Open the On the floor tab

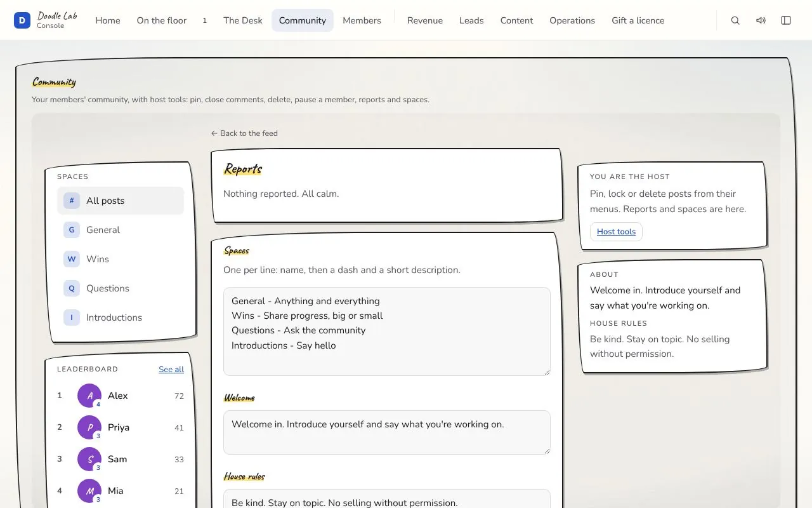[162, 20]
